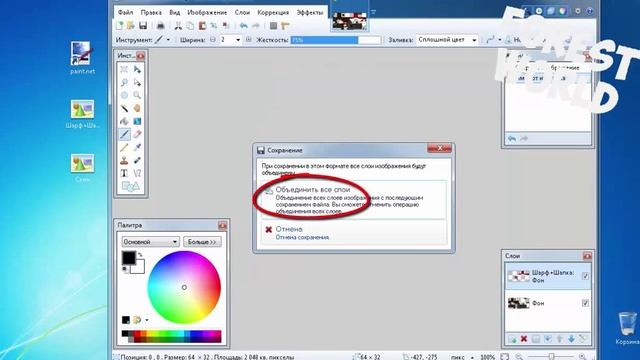Open the Файл menu
The image size is (640, 360).
tap(125, 13)
